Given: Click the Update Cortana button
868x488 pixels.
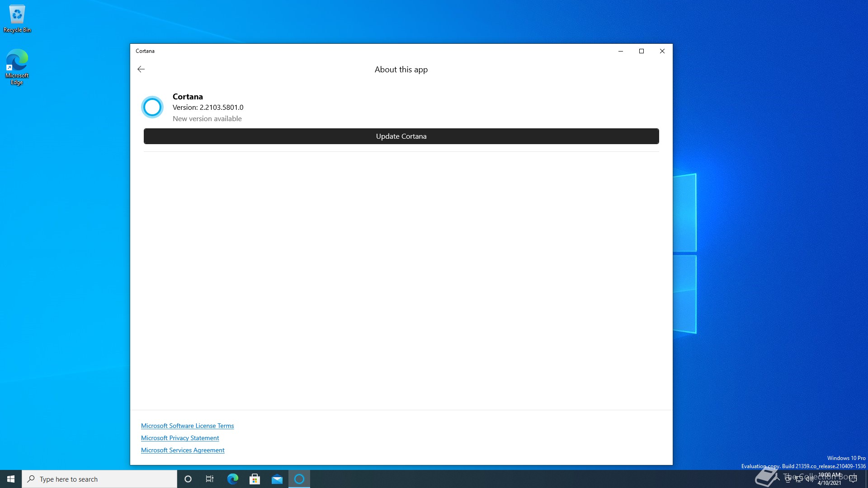Looking at the screenshot, I should pos(401,136).
